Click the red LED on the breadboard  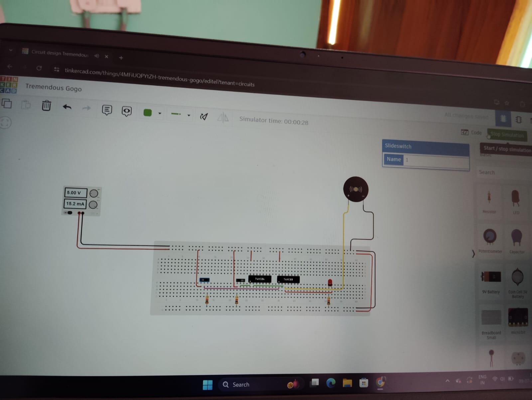[x=330, y=283]
